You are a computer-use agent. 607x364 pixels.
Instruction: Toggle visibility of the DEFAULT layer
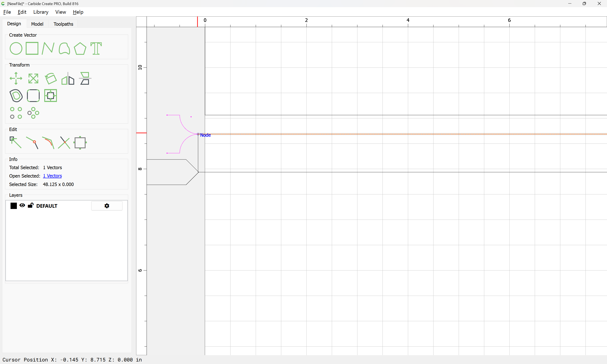[x=22, y=206]
